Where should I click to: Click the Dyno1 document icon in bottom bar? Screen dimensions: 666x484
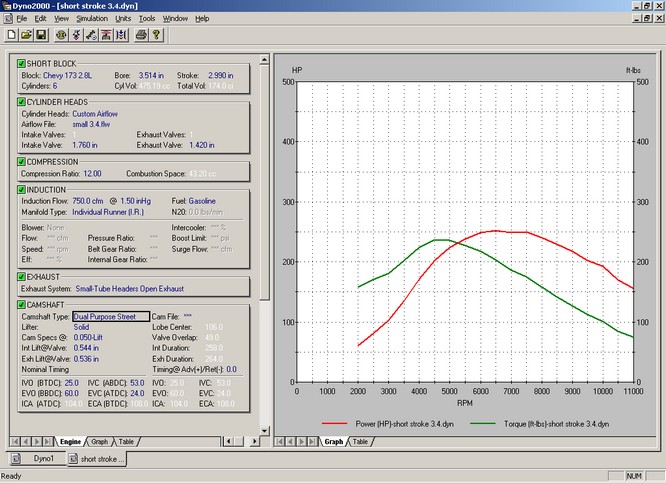[17, 459]
